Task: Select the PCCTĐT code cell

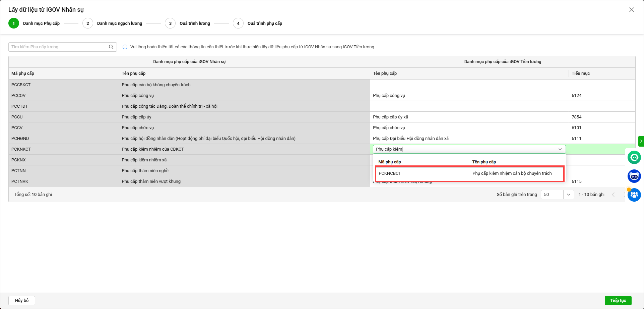Action: pos(64,106)
